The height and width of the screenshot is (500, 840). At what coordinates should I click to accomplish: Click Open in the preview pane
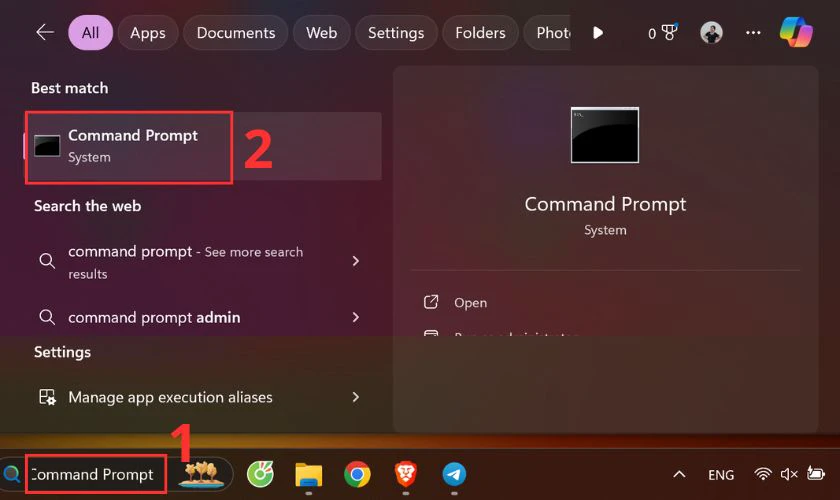click(x=470, y=303)
